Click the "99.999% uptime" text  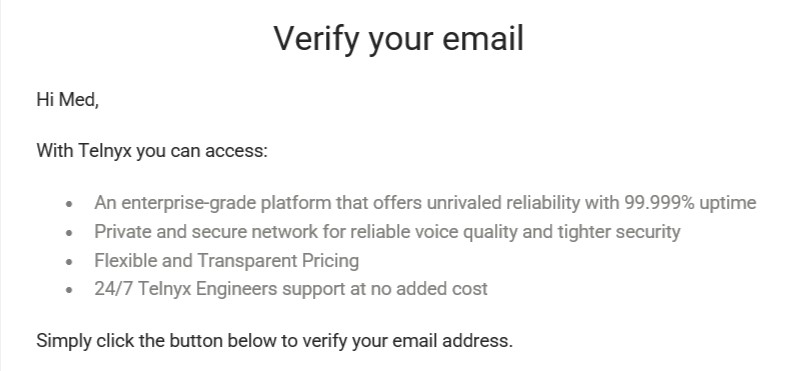tap(690, 203)
